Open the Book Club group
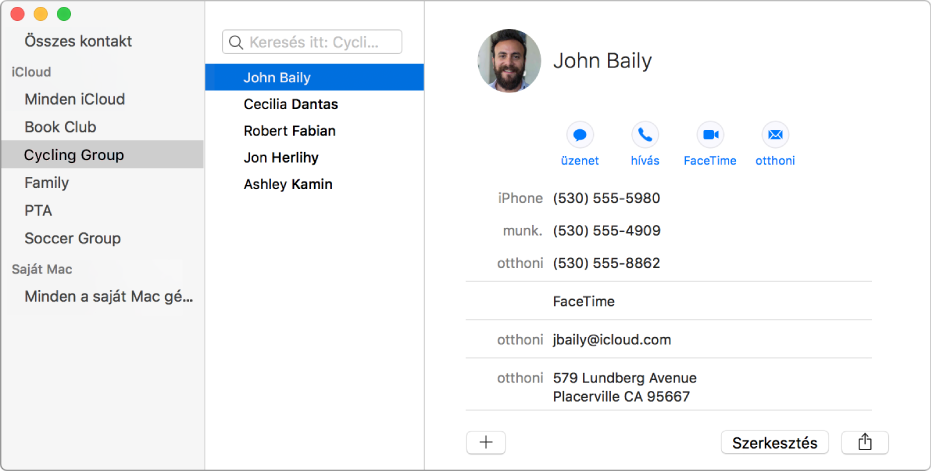931x471 pixels. (60, 127)
